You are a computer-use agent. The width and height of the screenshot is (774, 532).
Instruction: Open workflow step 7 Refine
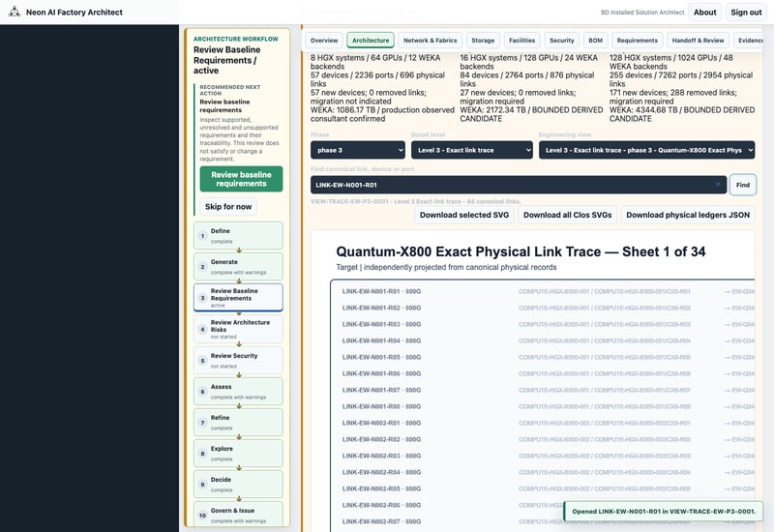(x=238, y=423)
